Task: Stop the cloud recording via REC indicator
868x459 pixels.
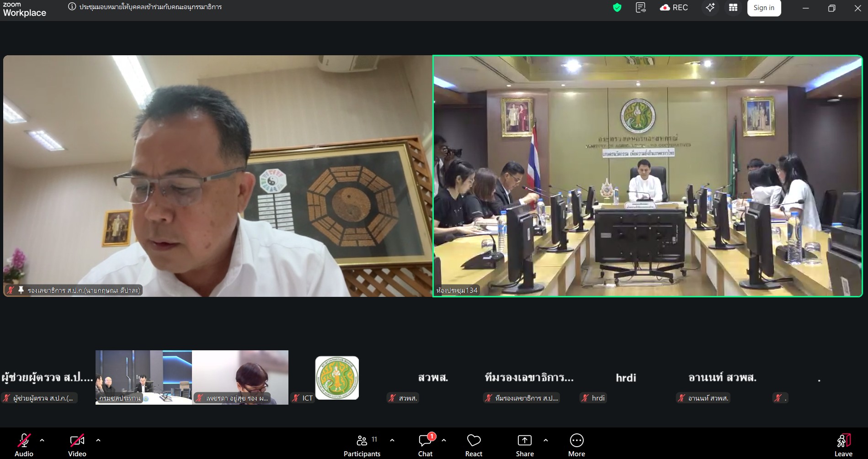Action: 673,7
